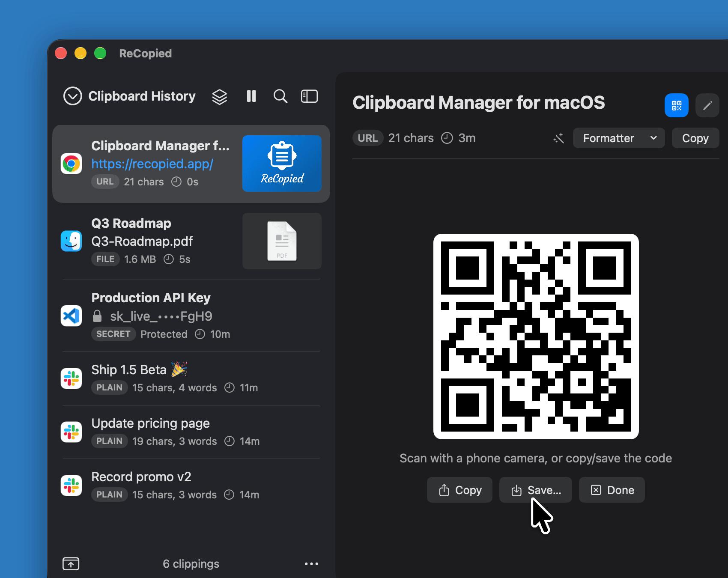Click the Finder icon on Q3 Roadmap
The height and width of the screenshot is (578, 728).
pos(71,241)
